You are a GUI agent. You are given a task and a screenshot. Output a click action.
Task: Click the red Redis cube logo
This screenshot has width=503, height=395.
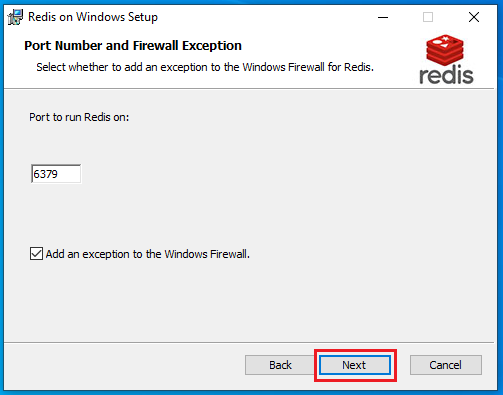click(x=445, y=50)
